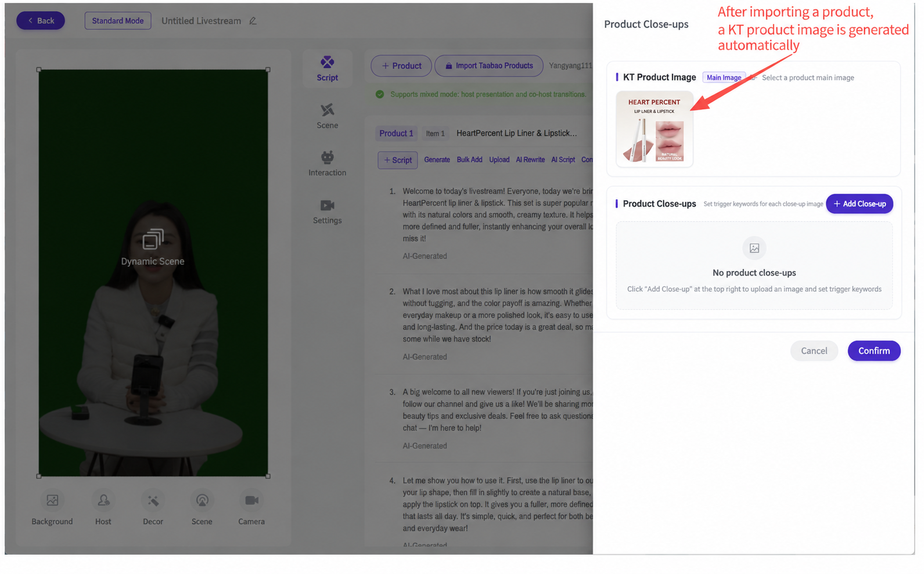Image resolution: width=924 pixels, height=574 pixels.
Task: Click the 'Untitled Livestream' title text
Action: pos(201,21)
